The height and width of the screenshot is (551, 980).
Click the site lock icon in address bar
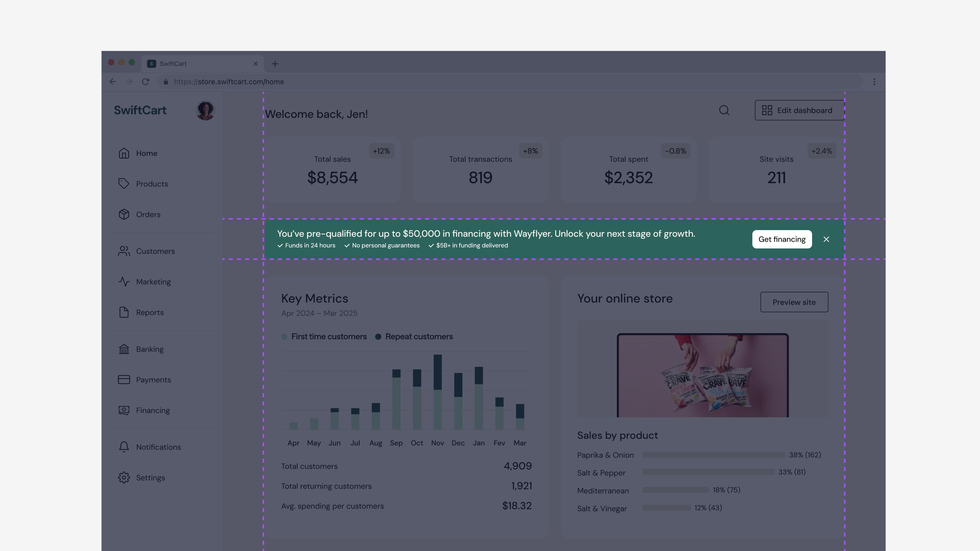tap(166, 82)
